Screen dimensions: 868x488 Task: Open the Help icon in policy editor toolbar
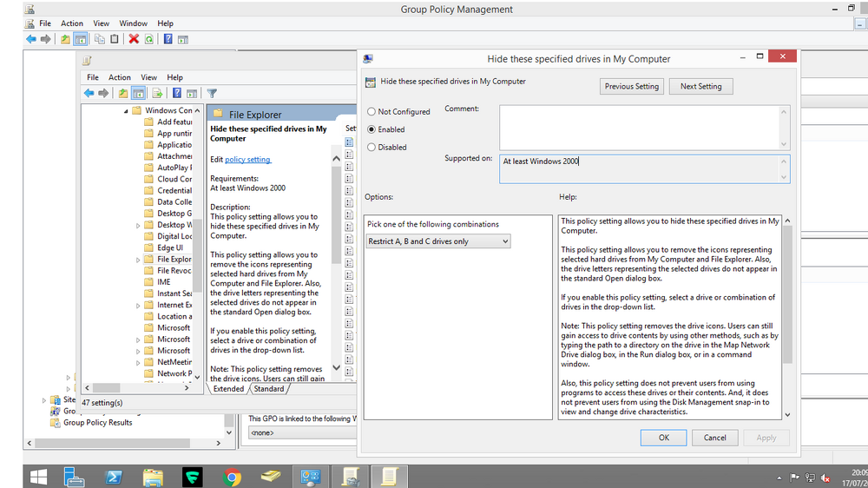(x=176, y=93)
